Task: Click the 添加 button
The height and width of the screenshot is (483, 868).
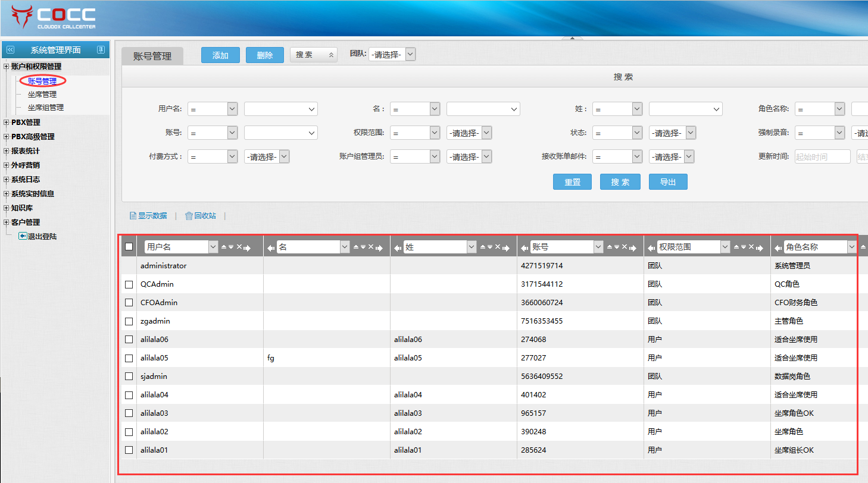Action: coord(220,55)
